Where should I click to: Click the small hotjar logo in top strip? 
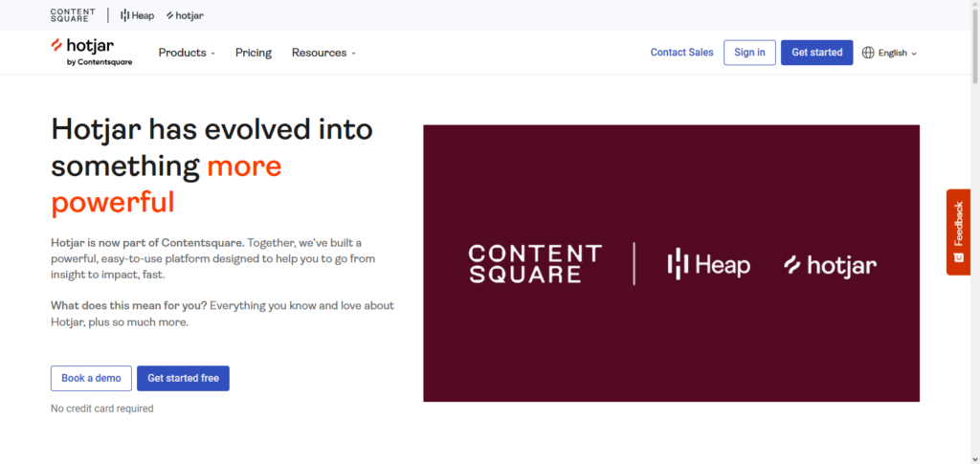point(185,15)
